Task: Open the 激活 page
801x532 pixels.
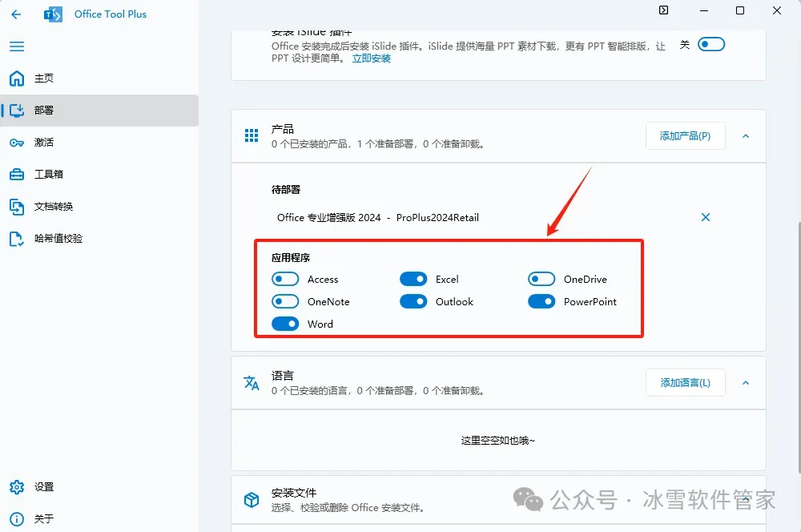Action: 99,143
